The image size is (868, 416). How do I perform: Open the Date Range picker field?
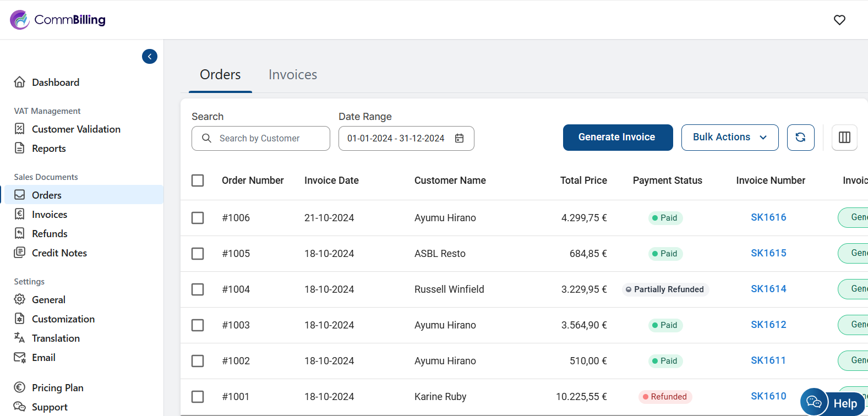click(x=396, y=139)
